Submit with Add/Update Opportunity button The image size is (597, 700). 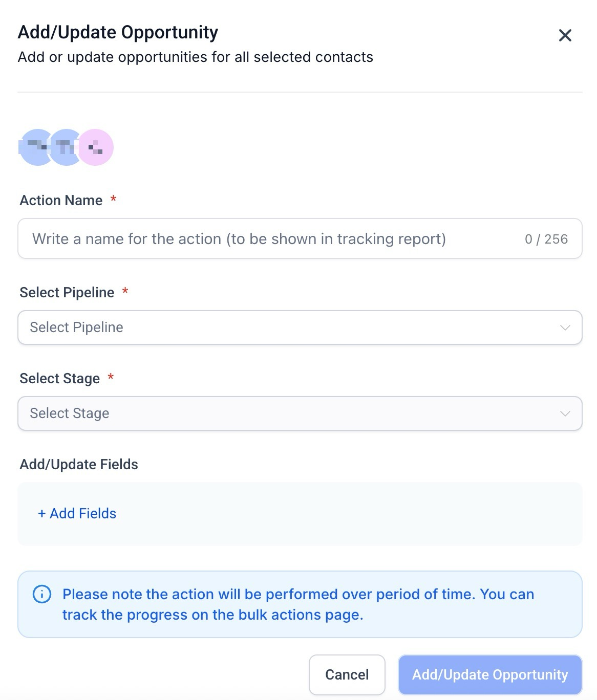(490, 674)
